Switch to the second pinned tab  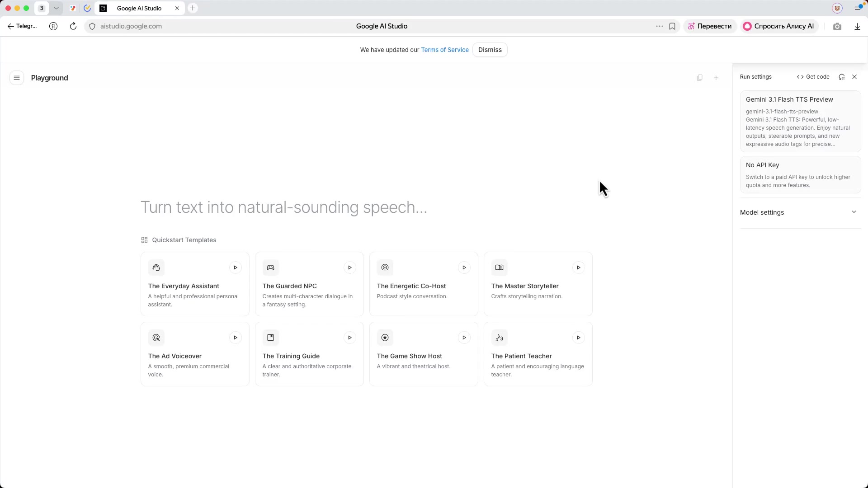87,8
